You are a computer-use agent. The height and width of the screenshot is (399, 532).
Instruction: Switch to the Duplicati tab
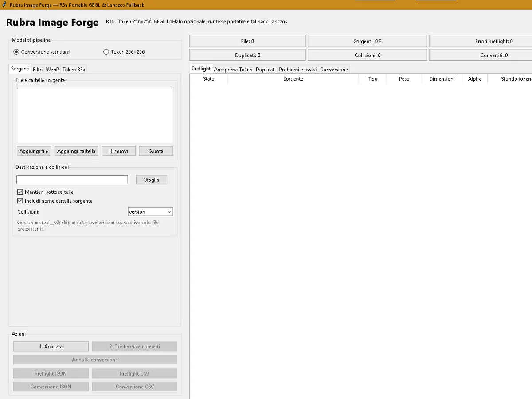tap(266, 70)
